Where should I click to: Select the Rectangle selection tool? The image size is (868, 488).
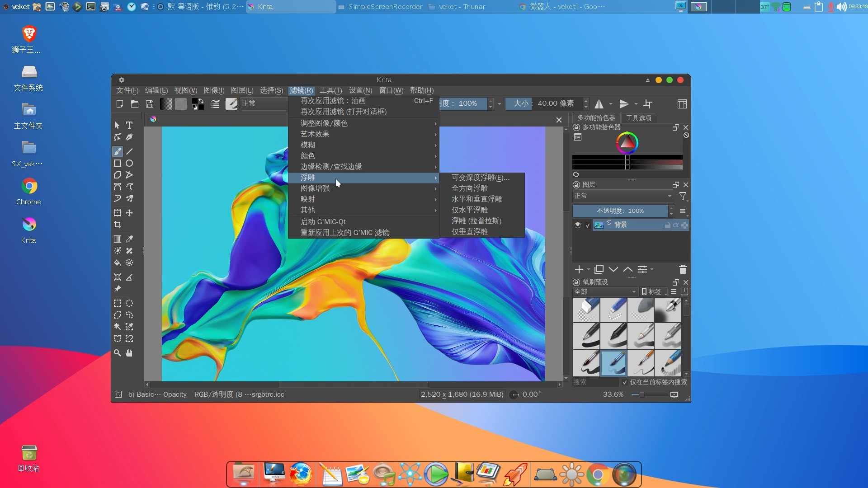coord(118,303)
